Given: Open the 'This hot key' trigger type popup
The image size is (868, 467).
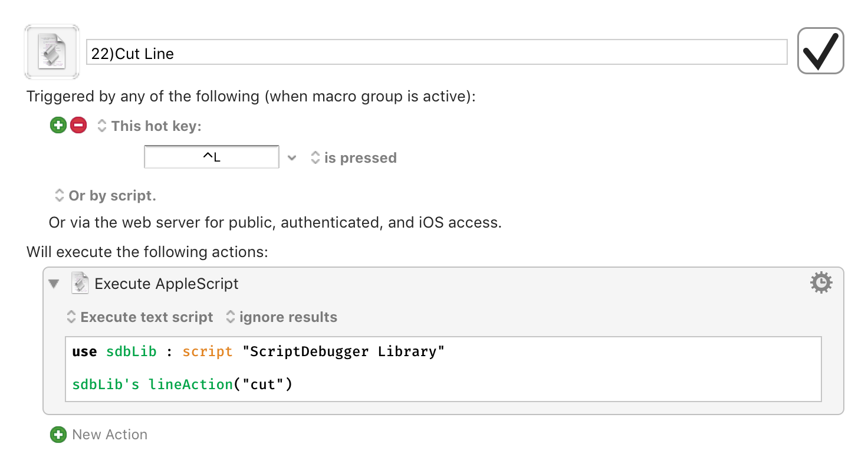Looking at the screenshot, I should click(x=150, y=126).
